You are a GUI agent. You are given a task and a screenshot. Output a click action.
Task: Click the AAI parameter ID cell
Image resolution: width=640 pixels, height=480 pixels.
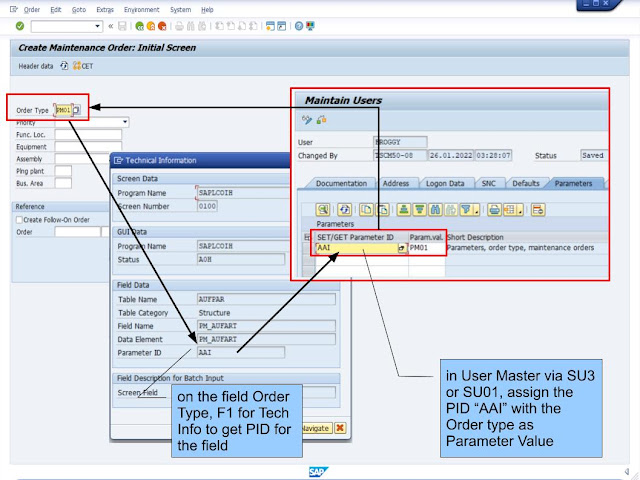click(357, 248)
